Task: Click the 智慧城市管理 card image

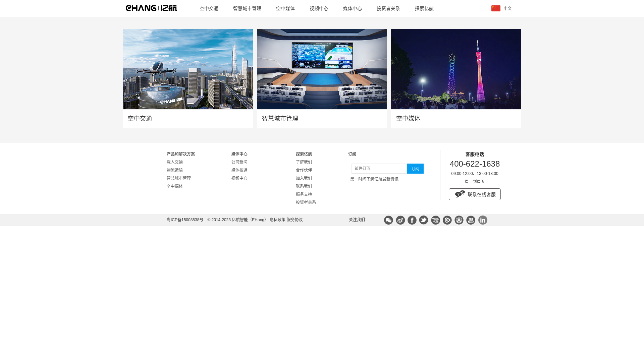Action: (322, 69)
